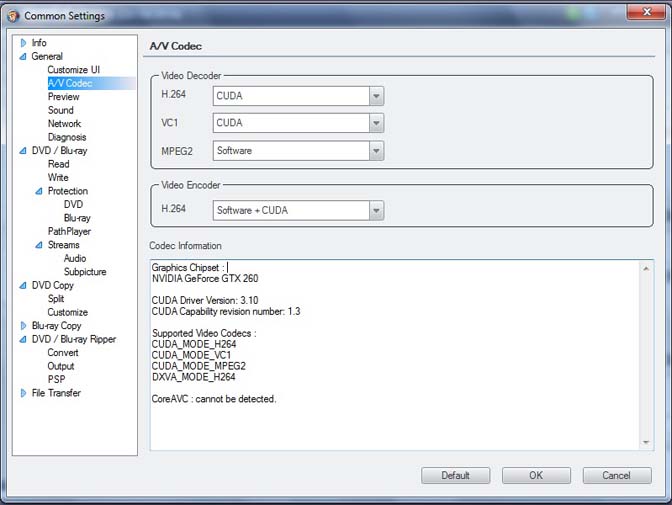Open the H.264 video decoder dropdown
The width and height of the screenshot is (672, 505).
376,96
